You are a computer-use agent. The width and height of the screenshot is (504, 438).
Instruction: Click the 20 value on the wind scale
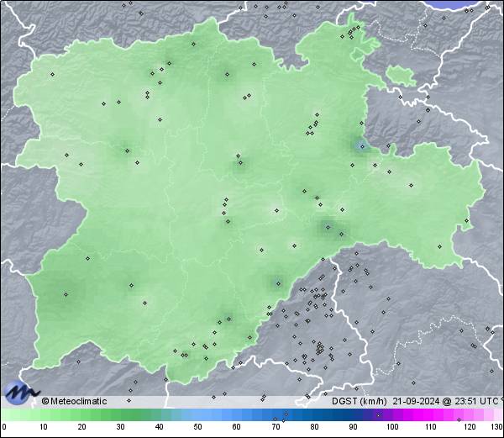(x=82, y=427)
